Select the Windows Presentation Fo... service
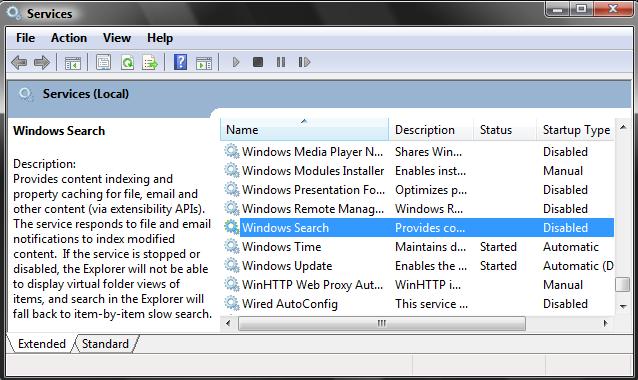 (313, 190)
